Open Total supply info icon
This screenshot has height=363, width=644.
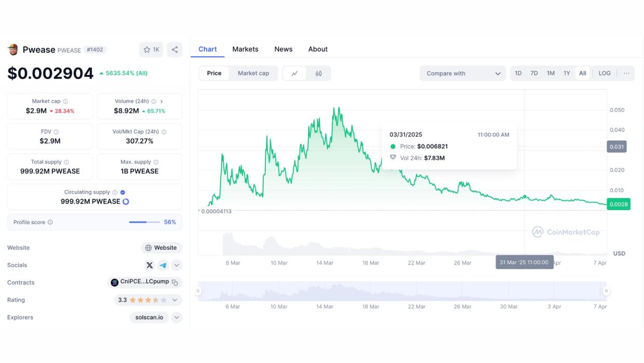point(66,162)
